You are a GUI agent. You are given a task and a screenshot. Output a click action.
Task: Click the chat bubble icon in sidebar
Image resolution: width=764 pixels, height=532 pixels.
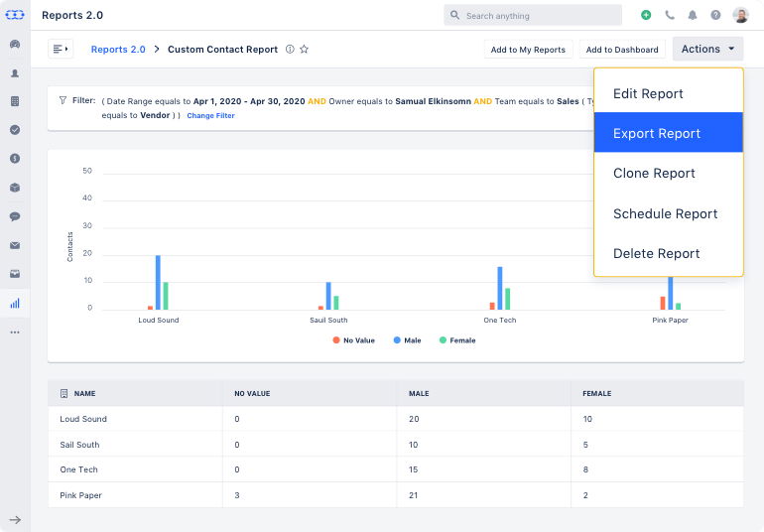15,216
